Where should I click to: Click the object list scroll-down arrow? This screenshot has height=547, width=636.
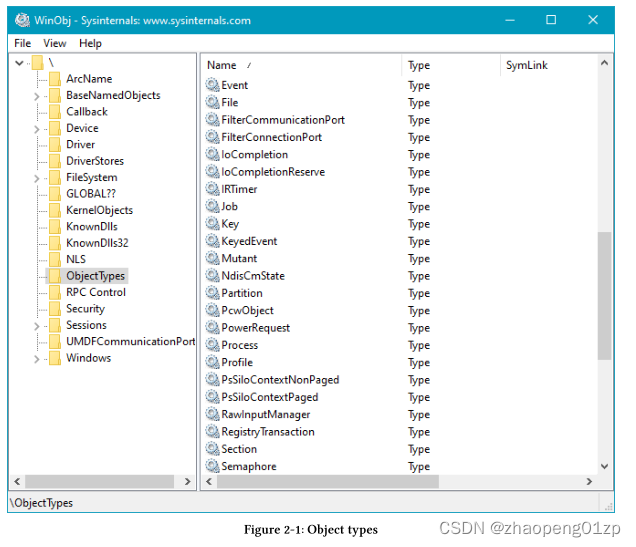604,466
